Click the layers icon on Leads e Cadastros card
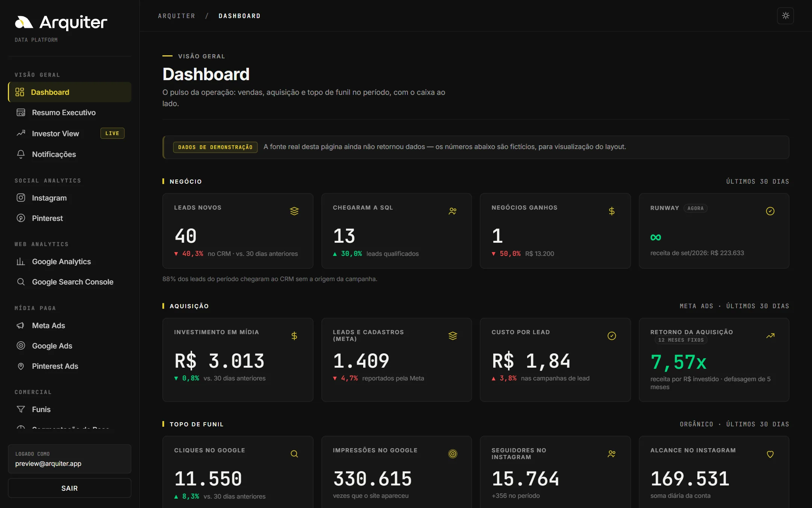 coord(453,336)
